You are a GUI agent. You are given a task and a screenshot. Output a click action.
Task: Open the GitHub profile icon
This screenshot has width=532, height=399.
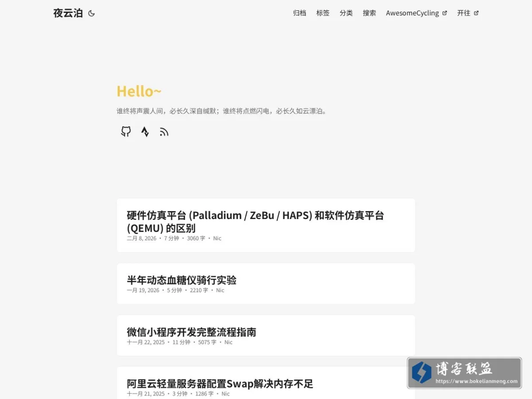tap(126, 132)
